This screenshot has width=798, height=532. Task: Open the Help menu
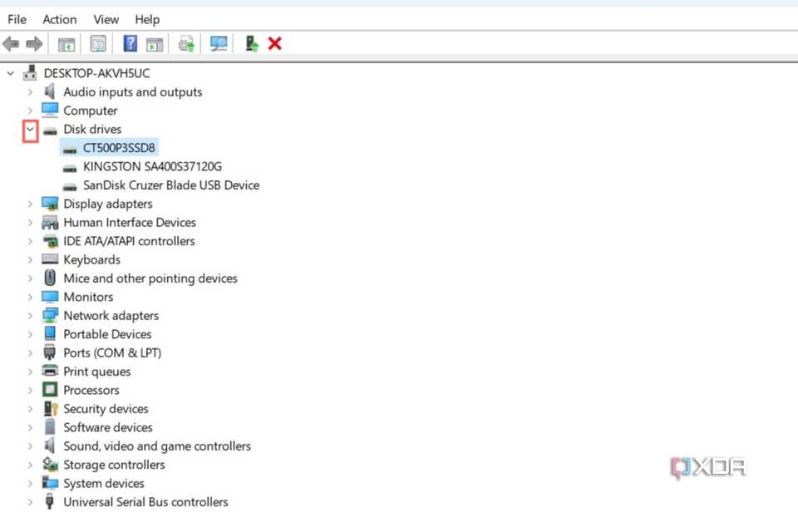[x=147, y=19]
